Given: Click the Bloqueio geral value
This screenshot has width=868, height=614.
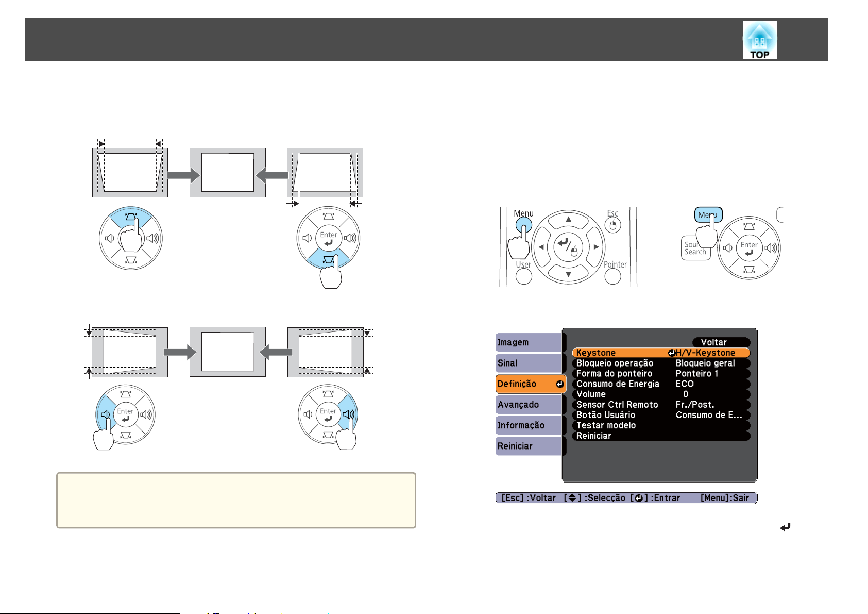Looking at the screenshot, I should (705, 363).
